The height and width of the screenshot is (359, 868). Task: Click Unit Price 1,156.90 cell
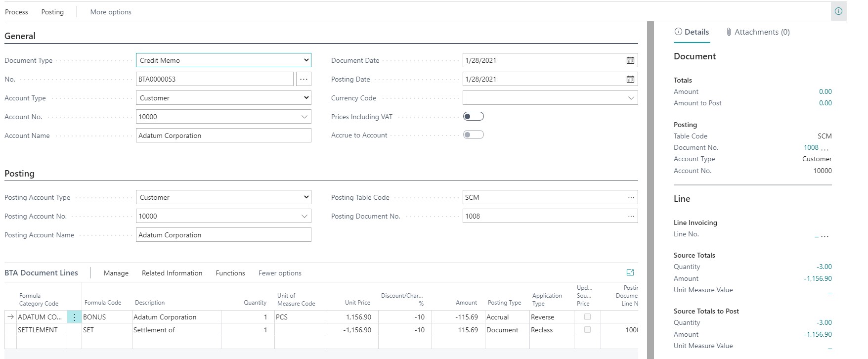(351, 317)
